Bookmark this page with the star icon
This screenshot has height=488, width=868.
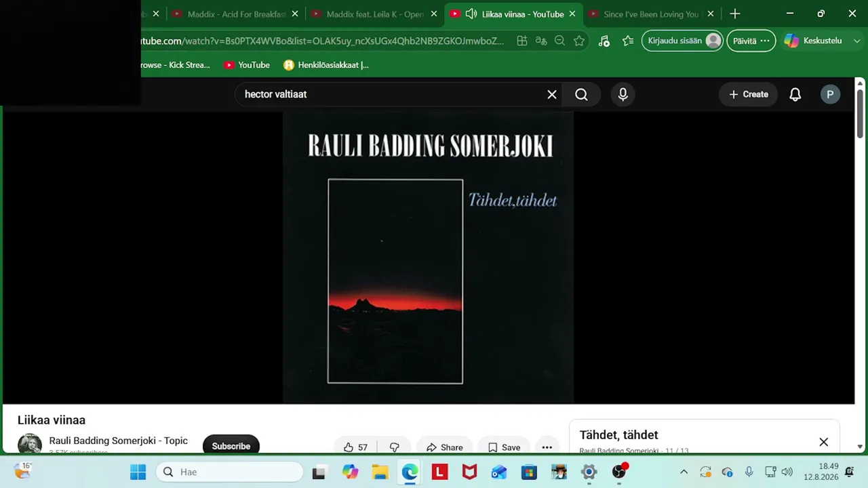578,41
